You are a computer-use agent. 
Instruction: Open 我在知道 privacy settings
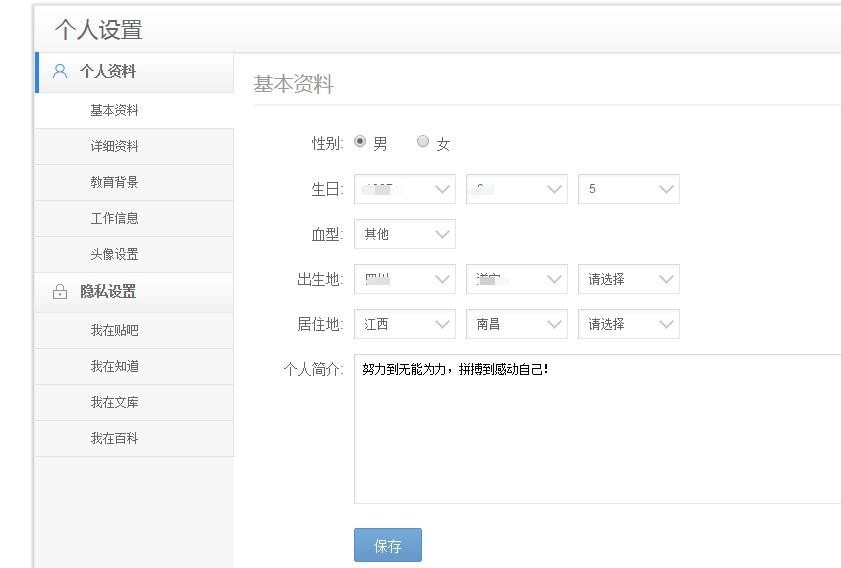click(134, 366)
